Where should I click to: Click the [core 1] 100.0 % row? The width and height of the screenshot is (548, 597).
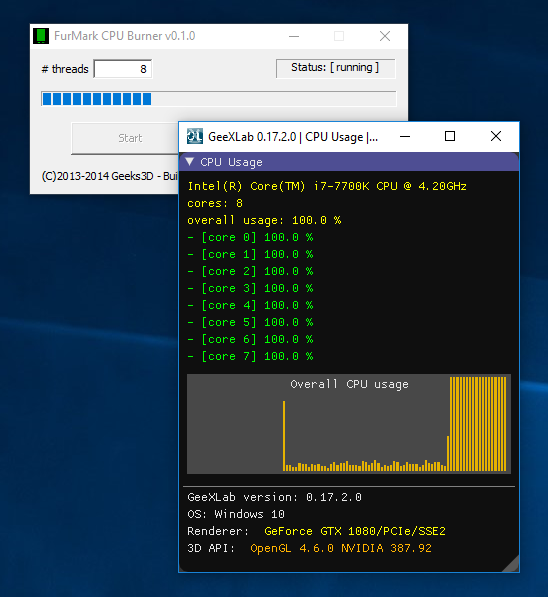pyautogui.click(x=251, y=254)
